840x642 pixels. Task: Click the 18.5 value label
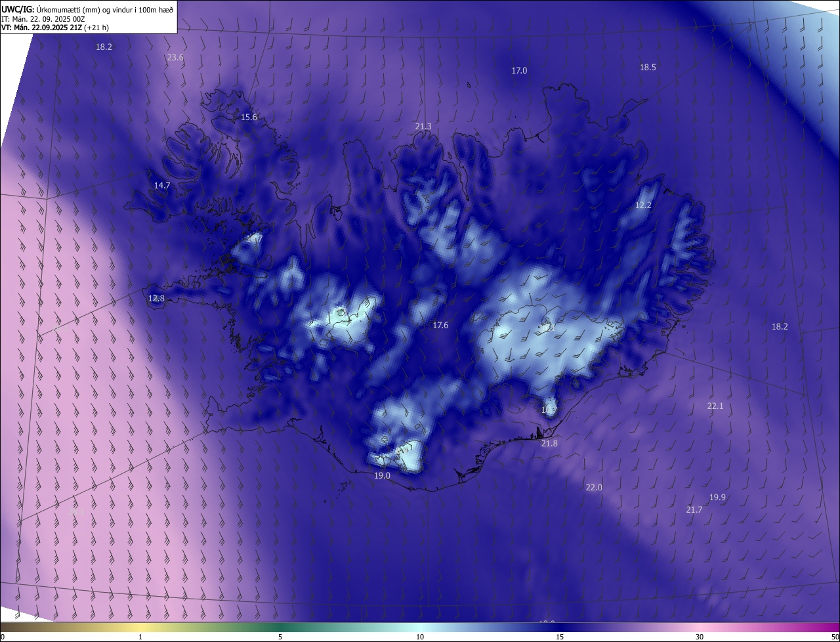click(648, 68)
